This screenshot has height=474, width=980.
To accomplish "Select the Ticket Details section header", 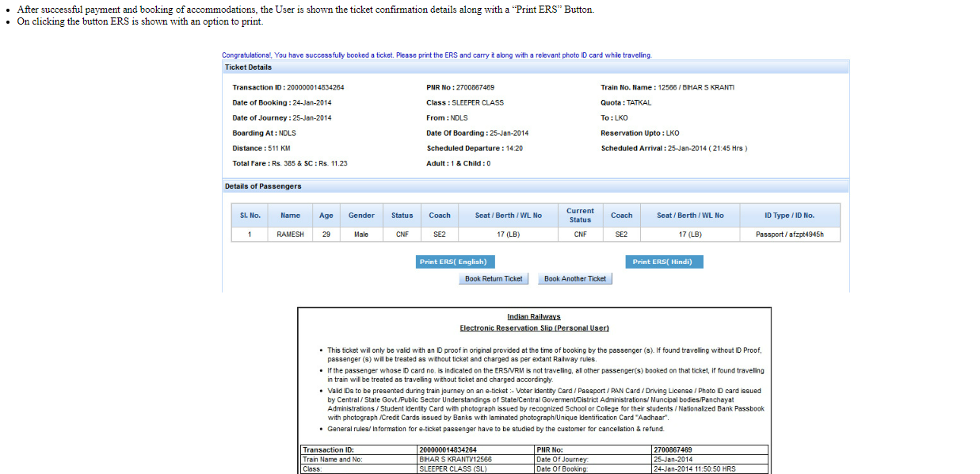I will pyautogui.click(x=248, y=67).
